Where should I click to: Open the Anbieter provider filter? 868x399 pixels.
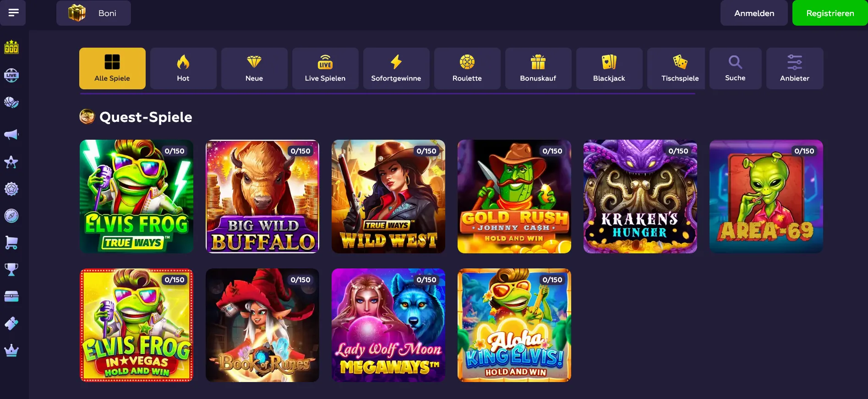pyautogui.click(x=795, y=68)
